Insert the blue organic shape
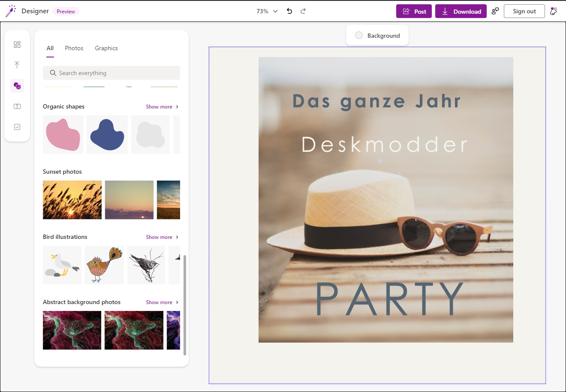 (107, 135)
